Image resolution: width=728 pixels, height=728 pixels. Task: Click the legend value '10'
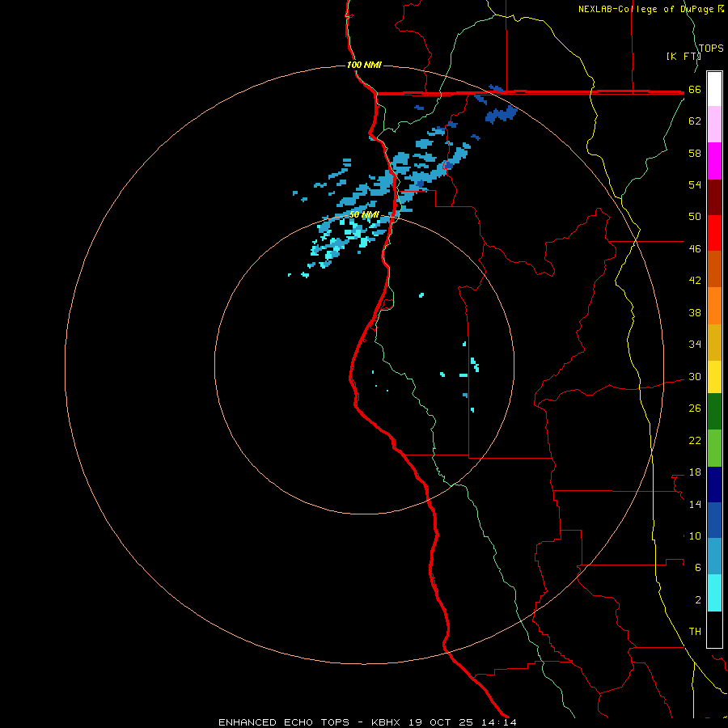point(695,536)
